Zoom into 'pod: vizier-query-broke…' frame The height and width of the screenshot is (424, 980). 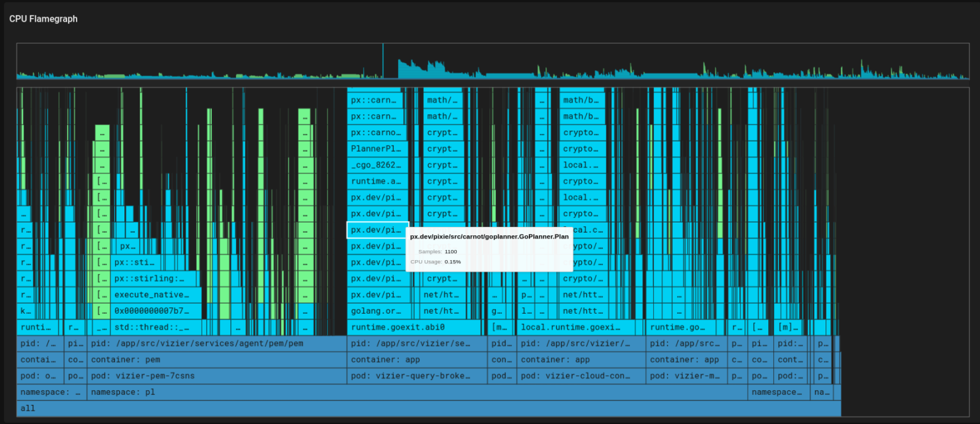pyautogui.click(x=416, y=376)
